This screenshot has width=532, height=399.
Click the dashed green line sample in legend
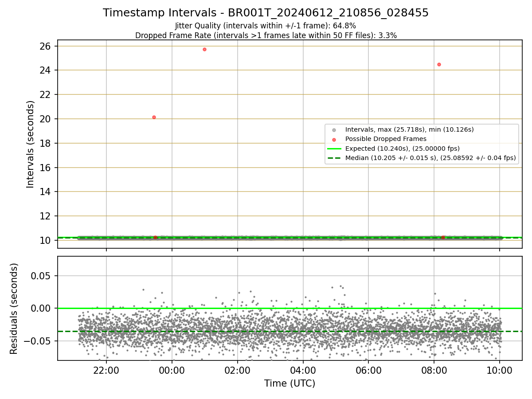pos(334,158)
